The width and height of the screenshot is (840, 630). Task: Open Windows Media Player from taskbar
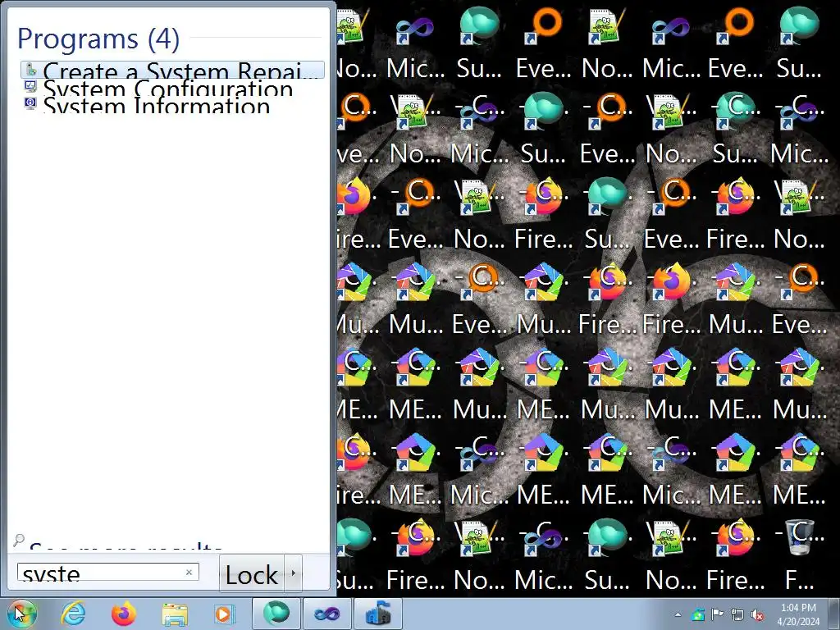click(x=225, y=614)
